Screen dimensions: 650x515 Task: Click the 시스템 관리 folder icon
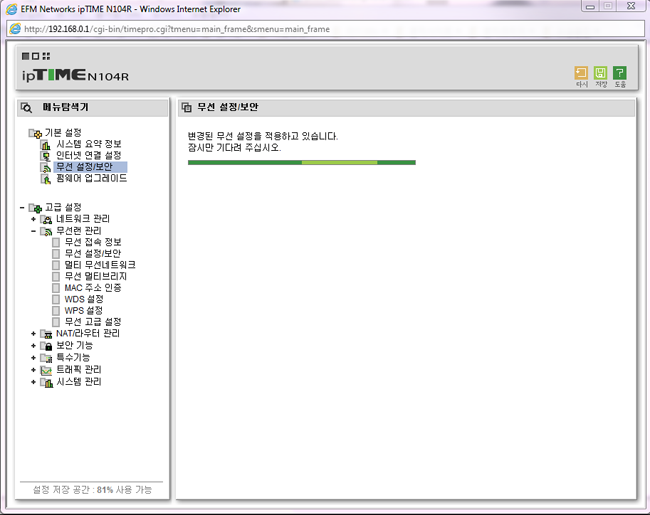46,382
